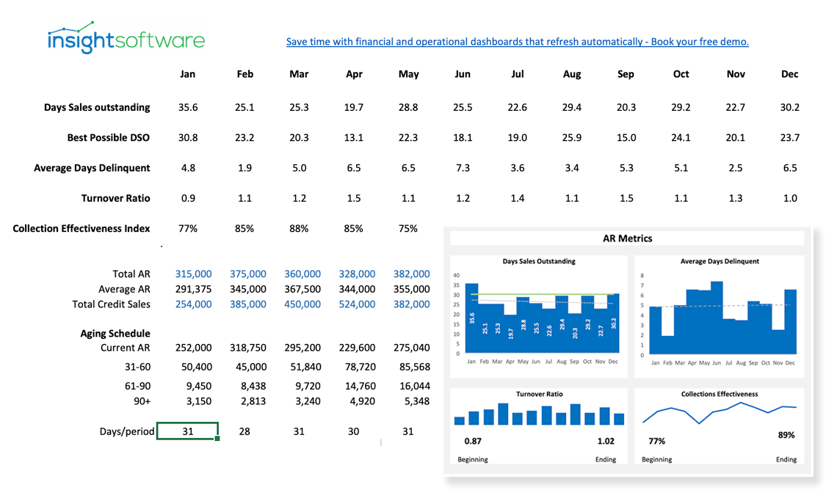Select the Collections Effectiveness line sparkline
The image size is (837, 504).
[719, 412]
